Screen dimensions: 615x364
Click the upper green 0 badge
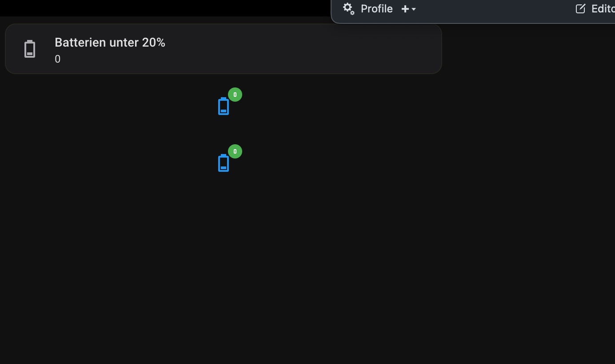[x=235, y=95]
